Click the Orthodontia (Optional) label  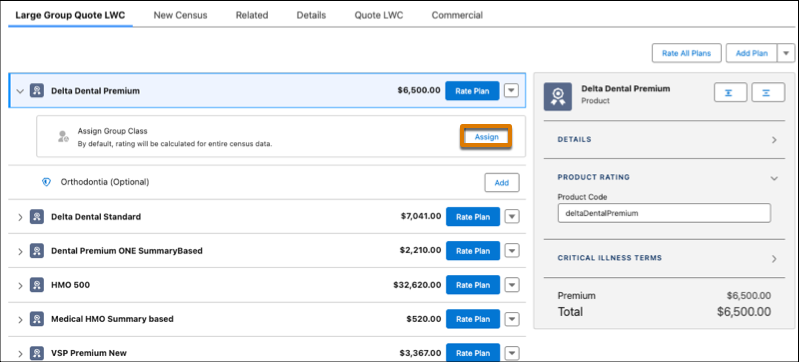pos(105,182)
